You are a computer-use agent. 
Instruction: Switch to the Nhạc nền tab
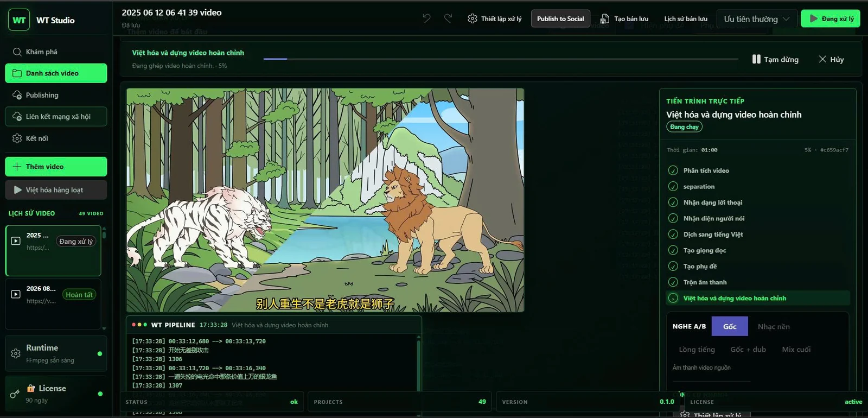[774, 326]
